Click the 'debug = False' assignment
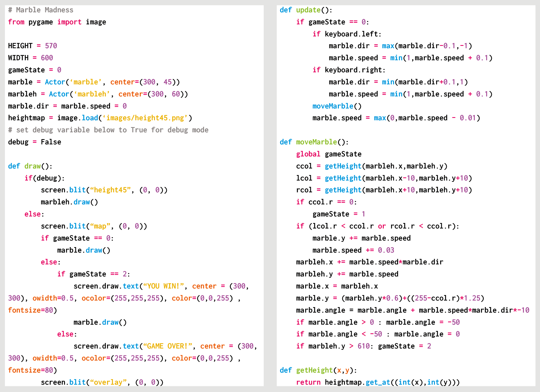The image size is (540, 392). (34, 142)
